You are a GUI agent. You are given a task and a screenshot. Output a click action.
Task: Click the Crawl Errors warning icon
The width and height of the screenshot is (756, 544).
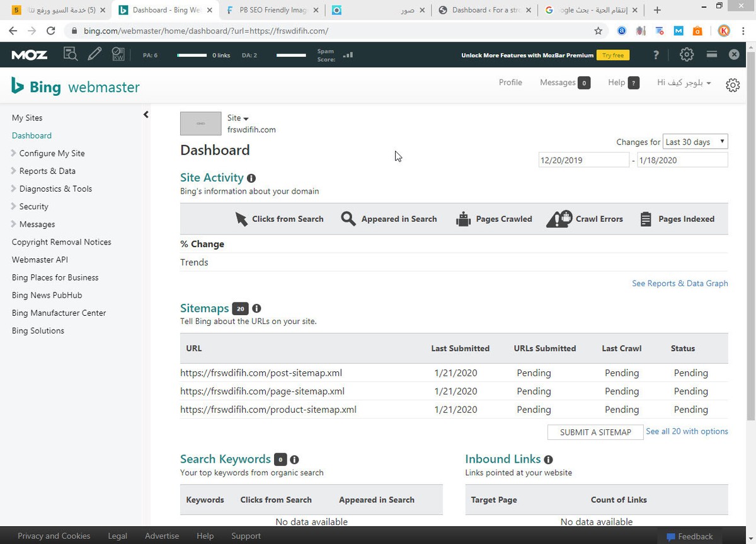559,219
